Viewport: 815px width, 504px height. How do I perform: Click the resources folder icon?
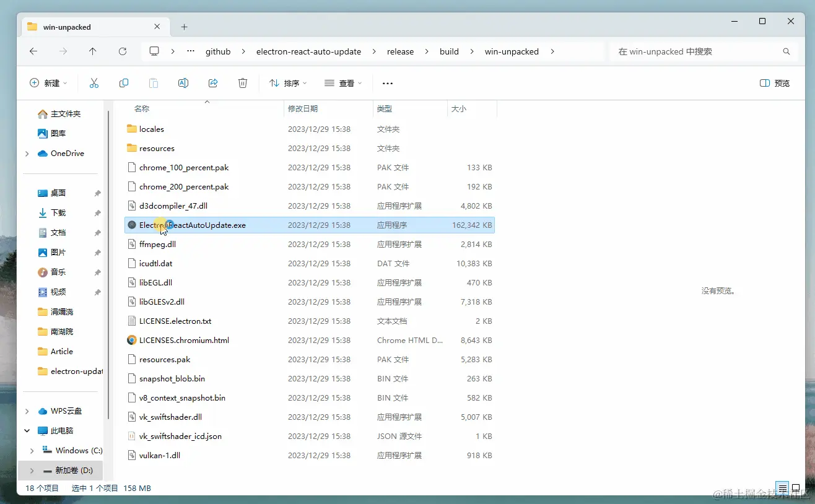pos(131,148)
